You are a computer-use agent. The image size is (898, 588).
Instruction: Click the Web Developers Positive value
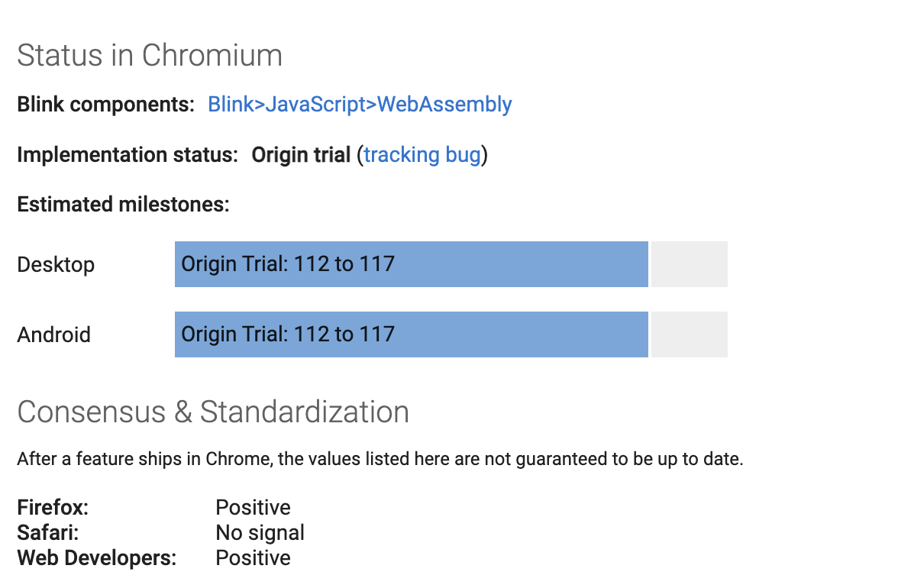click(x=254, y=557)
